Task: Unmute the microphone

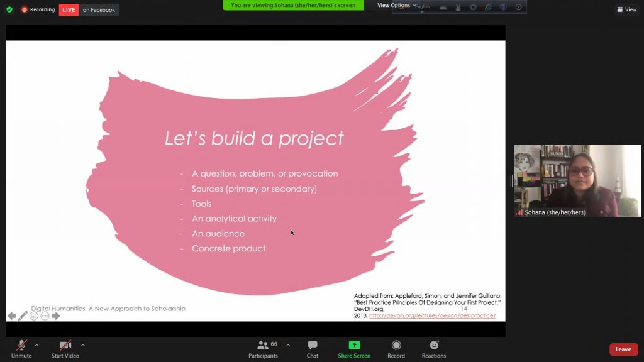Action: [x=21, y=346]
